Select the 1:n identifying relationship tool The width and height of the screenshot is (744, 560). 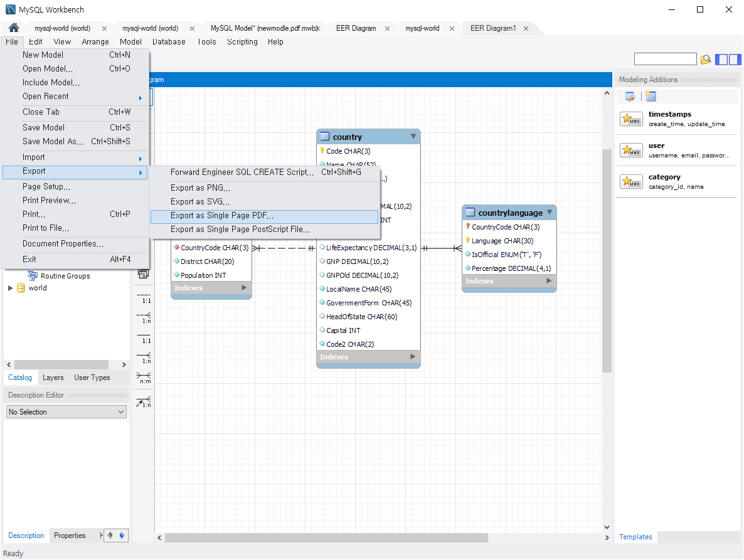click(x=144, y=358)
